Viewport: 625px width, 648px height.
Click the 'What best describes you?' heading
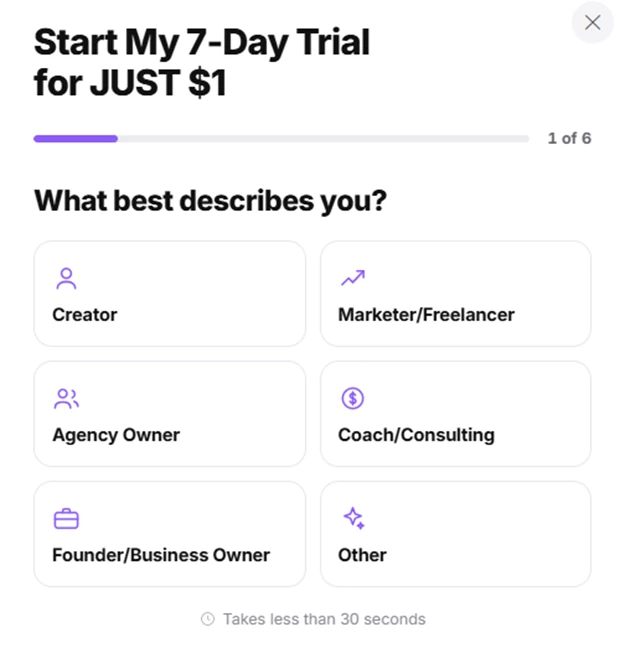click(210, 201)
